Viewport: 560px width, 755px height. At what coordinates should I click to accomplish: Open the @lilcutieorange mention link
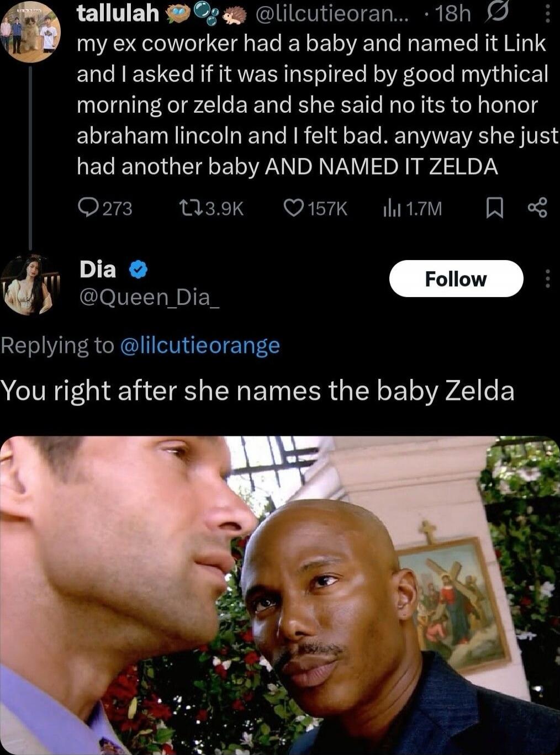point(199,345)
